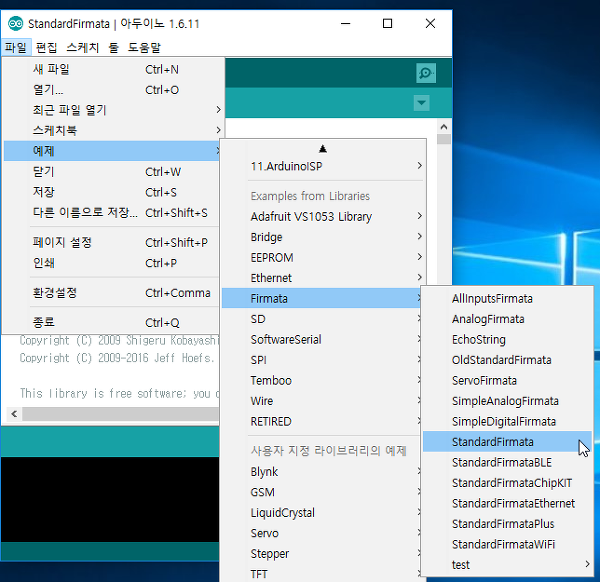Select GSM library examples

(321, 492)
